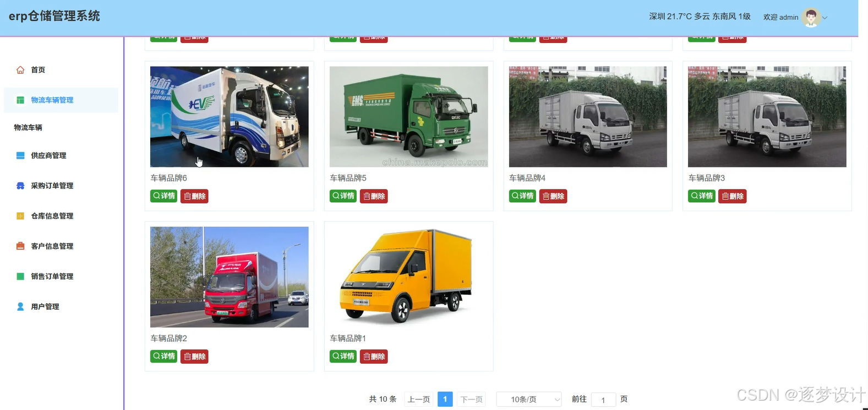Click the green EMS truck image

(409, 117)
